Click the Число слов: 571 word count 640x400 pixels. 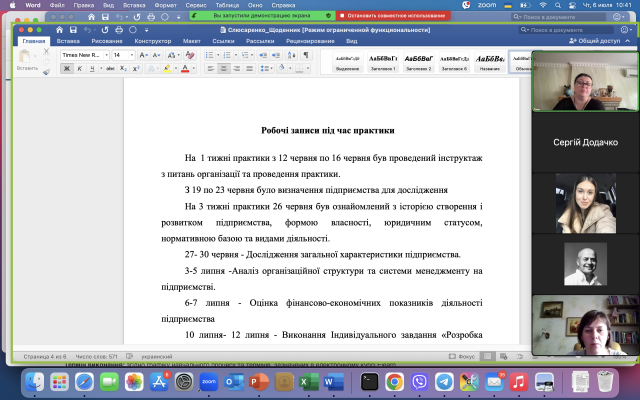(x=96, y=356)
